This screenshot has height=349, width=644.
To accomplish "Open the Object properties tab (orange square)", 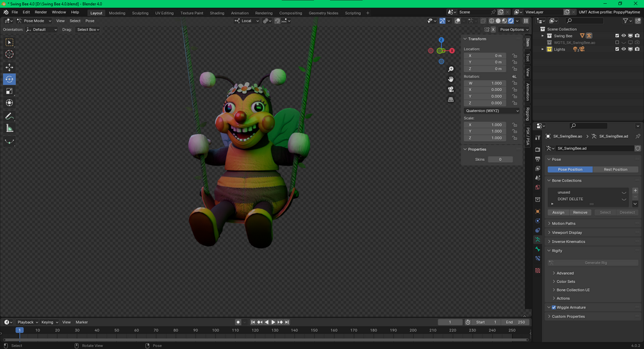I will pyautogui.click(x=538, y=211).
